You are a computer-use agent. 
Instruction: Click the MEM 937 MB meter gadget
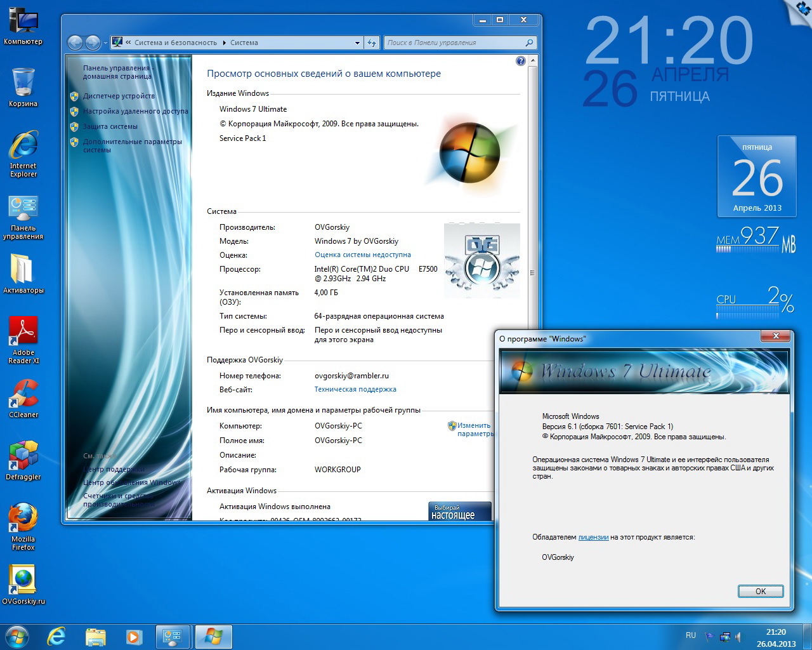(x=756, y=239)
